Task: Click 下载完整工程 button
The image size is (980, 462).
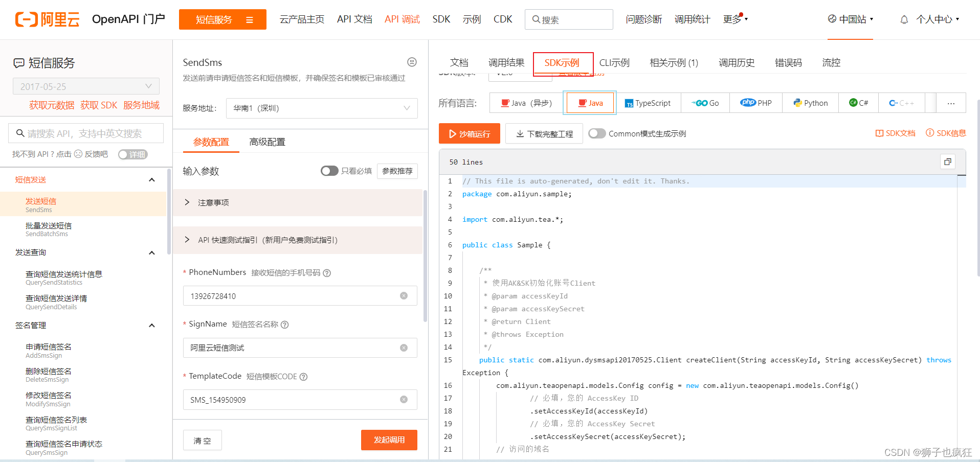Action: 544,133
